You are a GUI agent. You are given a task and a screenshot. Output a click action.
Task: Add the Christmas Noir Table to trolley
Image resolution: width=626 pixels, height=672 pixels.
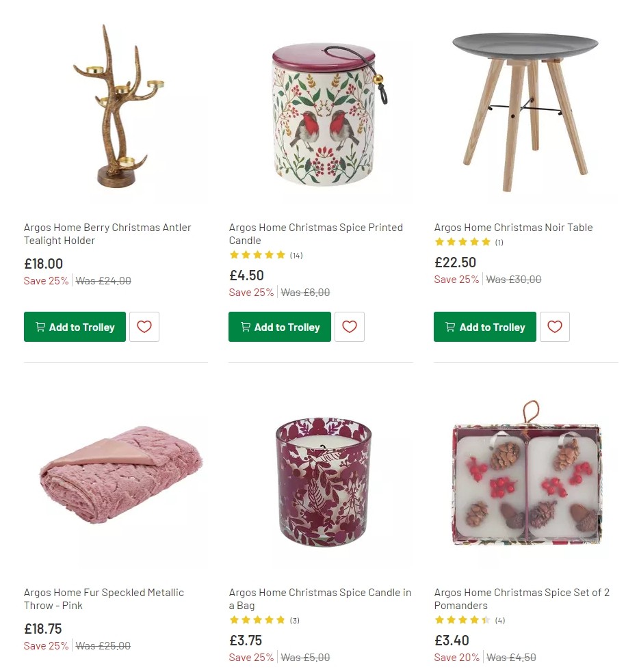[484, 327]
